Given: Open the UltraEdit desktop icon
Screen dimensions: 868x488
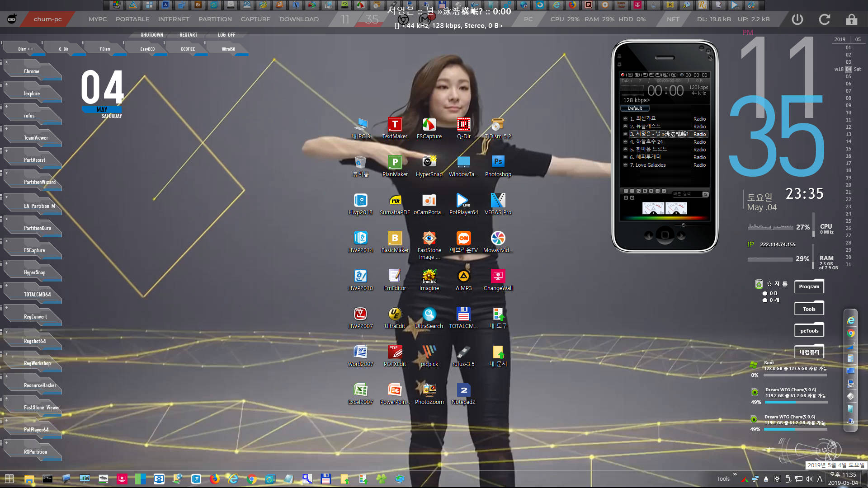Looking at the screenshot, I should [x=395, y=318].
